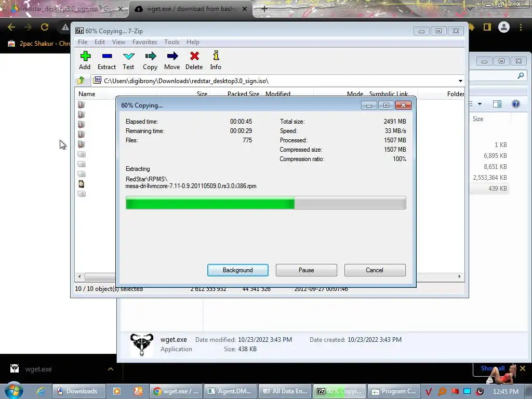Click the Folder column header
Viewport: 532px width, 399px height.
455,94
